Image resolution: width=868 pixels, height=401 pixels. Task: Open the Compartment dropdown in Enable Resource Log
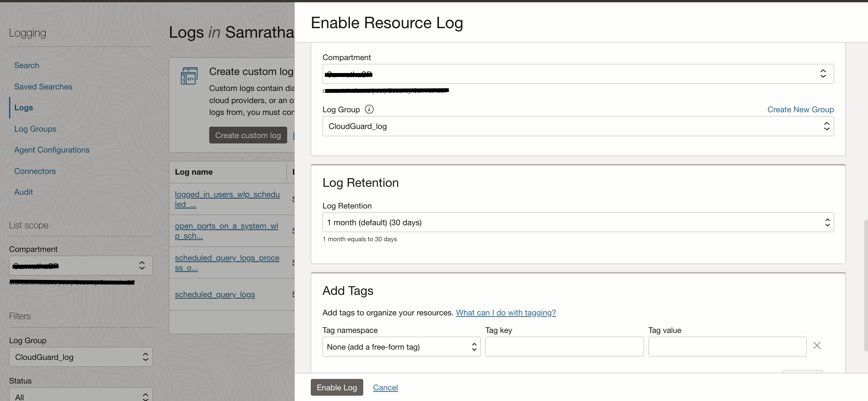pos(578,74)
